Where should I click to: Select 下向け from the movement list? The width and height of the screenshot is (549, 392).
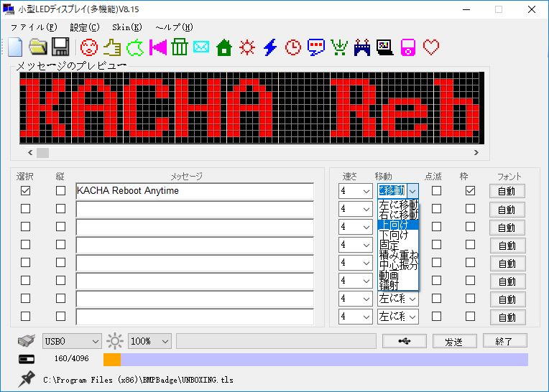pyautogui.click(x=394, y=235)
